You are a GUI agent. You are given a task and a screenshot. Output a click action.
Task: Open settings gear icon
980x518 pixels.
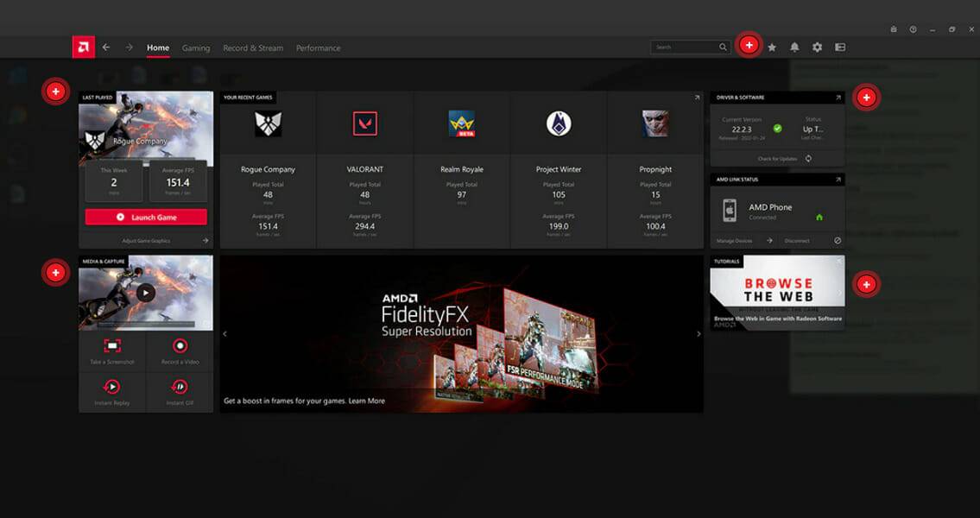coord(817,47)
